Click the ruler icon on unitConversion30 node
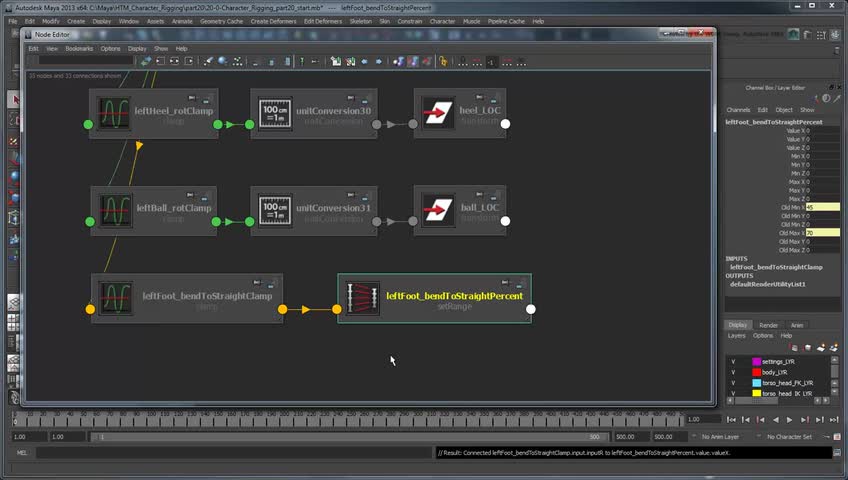The width and height of the screenshot is (848, 480). tap(275, 113)
